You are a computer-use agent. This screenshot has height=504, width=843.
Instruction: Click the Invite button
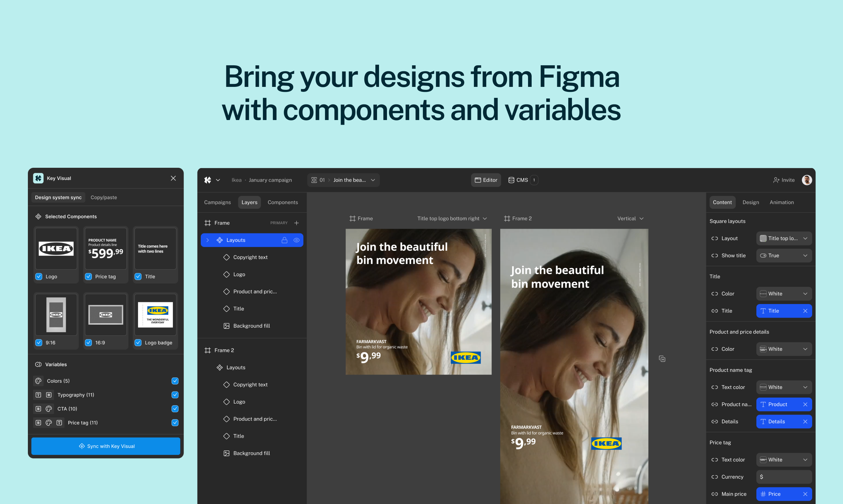pyautogui.click(x=784, y=180)
